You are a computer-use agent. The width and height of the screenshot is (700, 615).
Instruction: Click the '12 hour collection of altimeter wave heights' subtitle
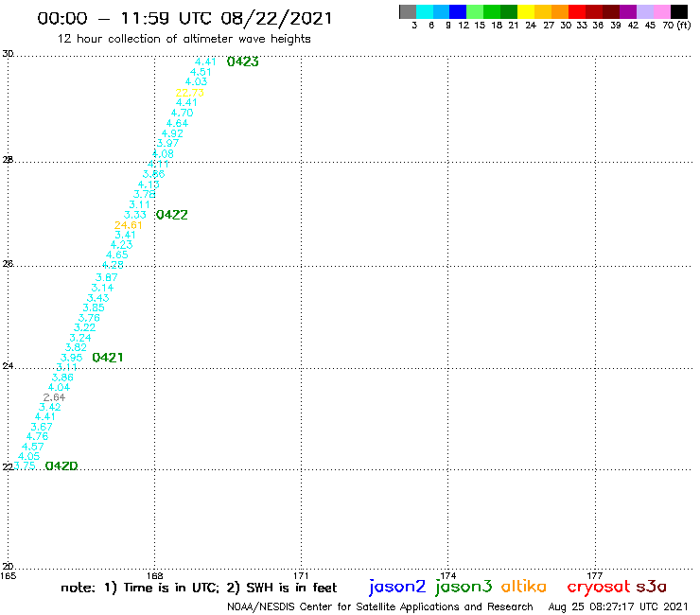point(184,39)
